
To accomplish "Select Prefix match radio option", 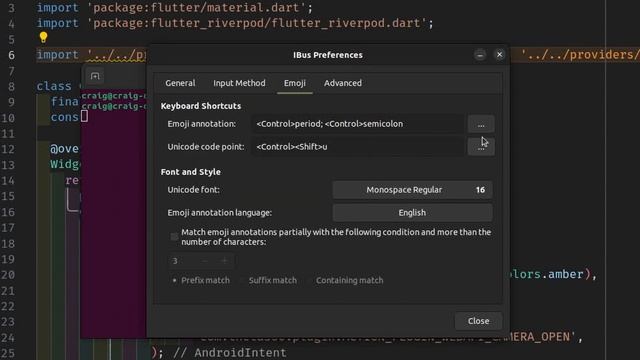I will [x=201, y=280].
